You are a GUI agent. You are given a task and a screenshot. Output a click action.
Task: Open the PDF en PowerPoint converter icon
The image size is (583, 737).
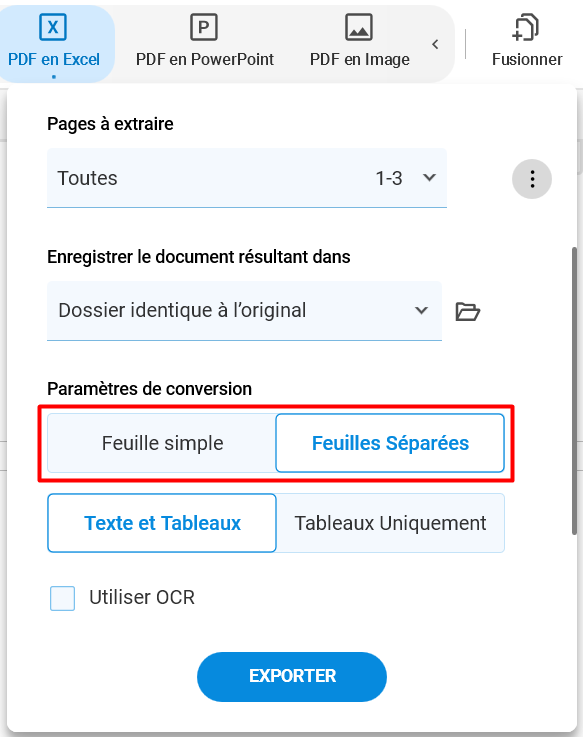coord(204,27)
